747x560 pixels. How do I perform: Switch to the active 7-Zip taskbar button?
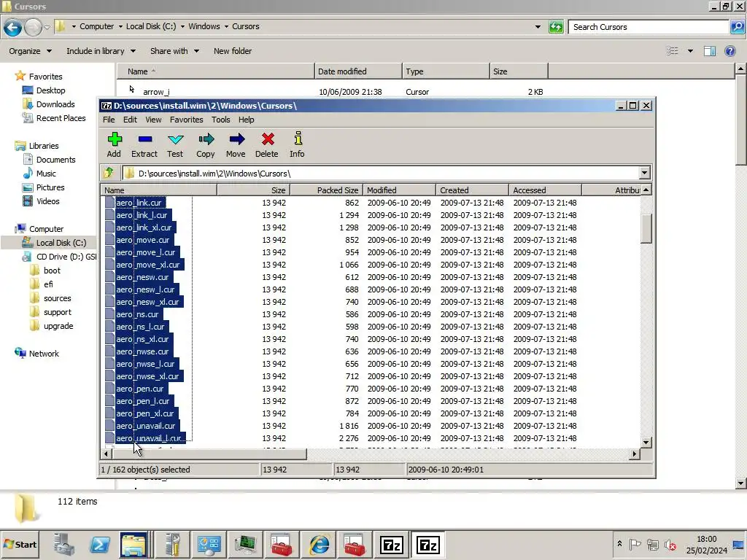(427, 544)
